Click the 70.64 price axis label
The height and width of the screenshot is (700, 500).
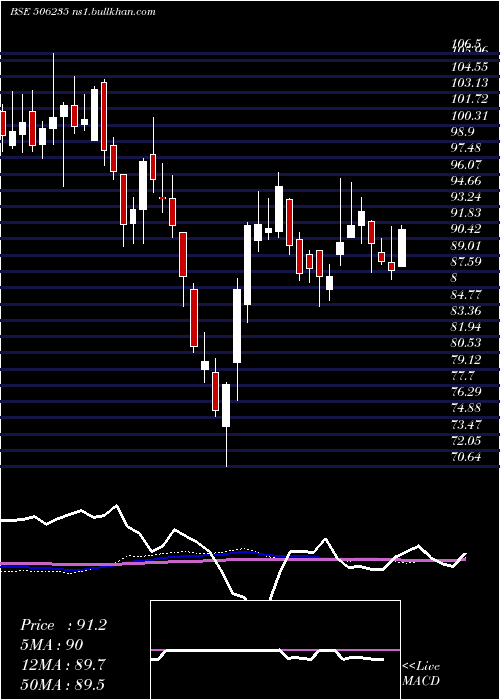466,457
